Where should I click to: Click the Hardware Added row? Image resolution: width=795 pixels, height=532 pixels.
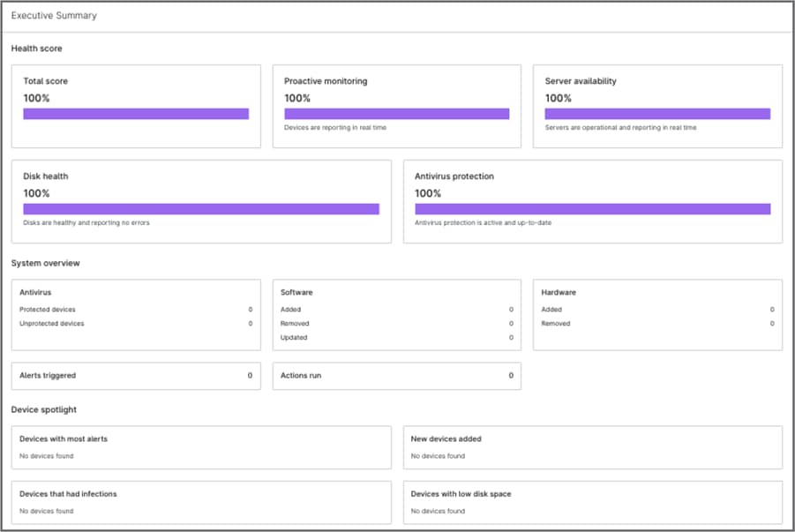pyautogui.click(x=657, y=310)
